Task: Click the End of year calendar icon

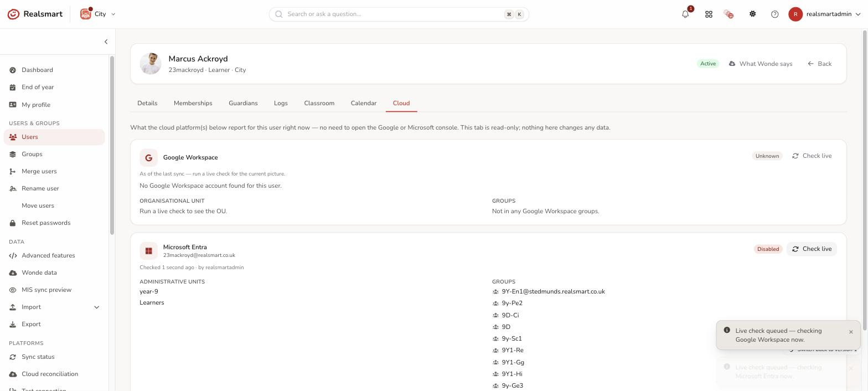Action: click(13, 87)
